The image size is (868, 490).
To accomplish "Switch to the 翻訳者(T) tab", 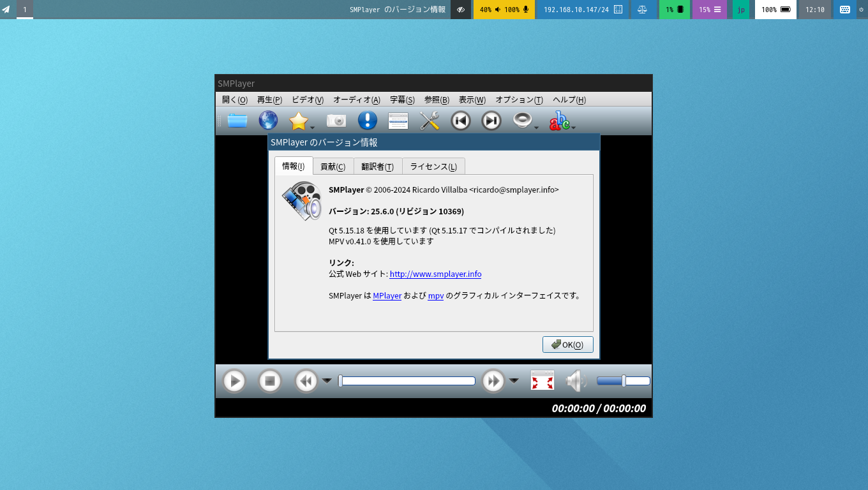I will (x=378, y=167).
